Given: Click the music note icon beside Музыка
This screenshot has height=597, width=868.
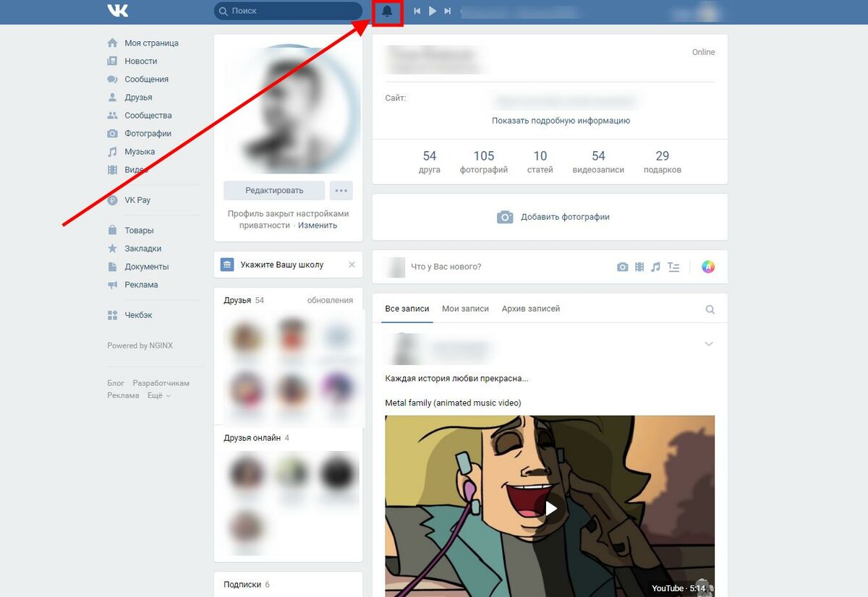Looking at the screenshot, I should (112, 152).
